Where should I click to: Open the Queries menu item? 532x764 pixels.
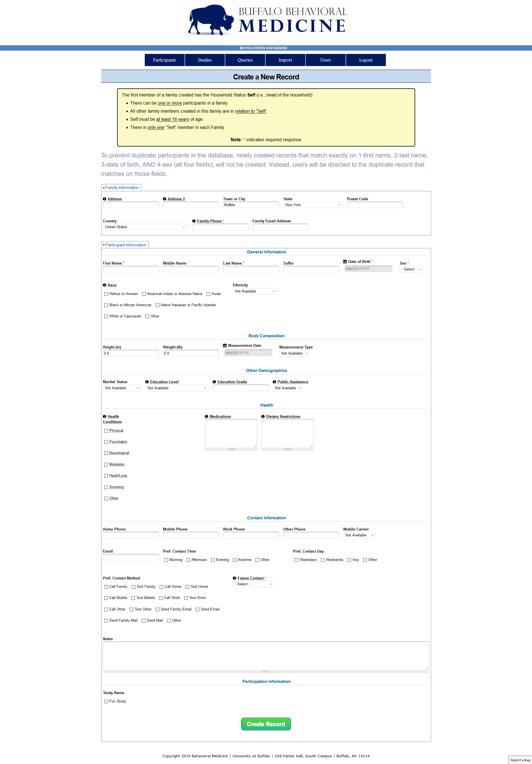(245, 60)
